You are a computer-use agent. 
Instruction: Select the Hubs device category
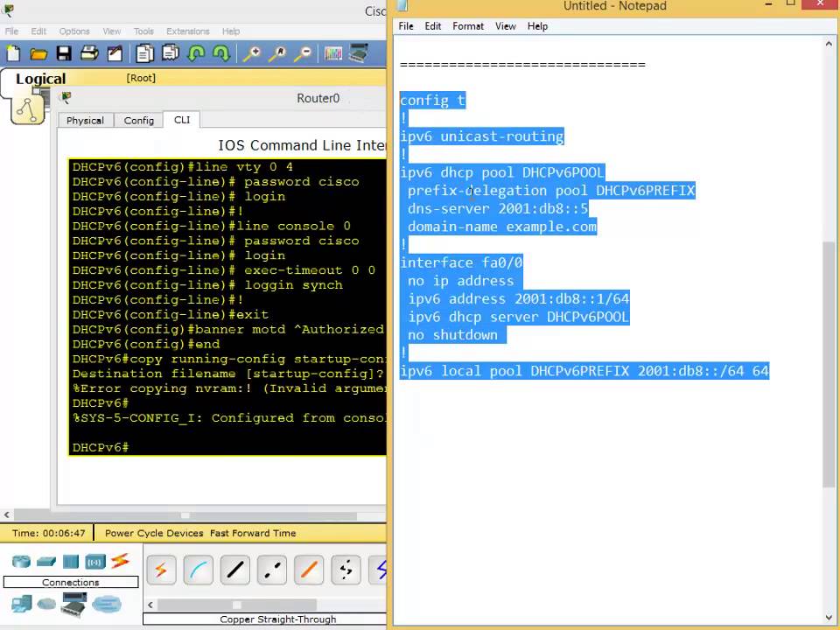[71, 562]
